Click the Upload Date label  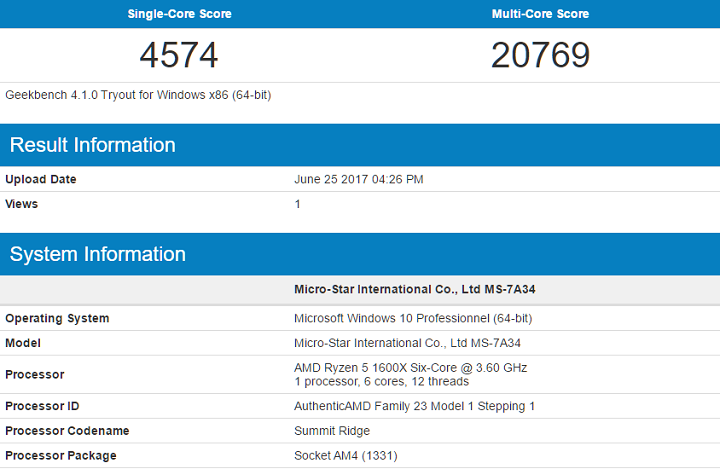coord(41,179)
